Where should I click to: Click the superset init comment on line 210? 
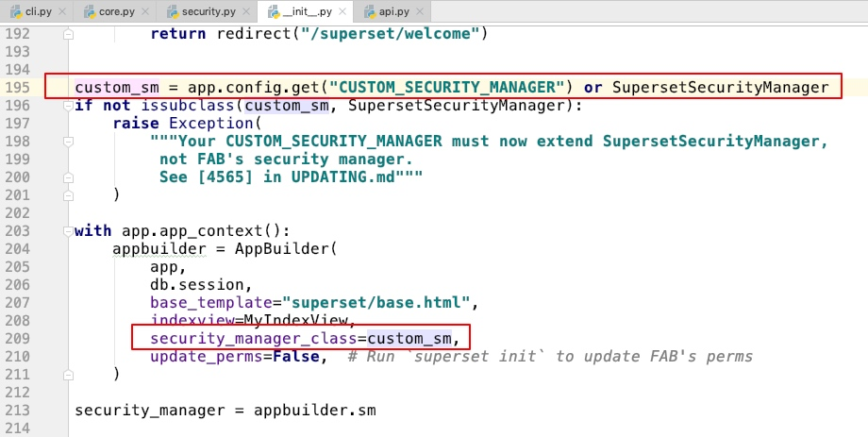550,357
